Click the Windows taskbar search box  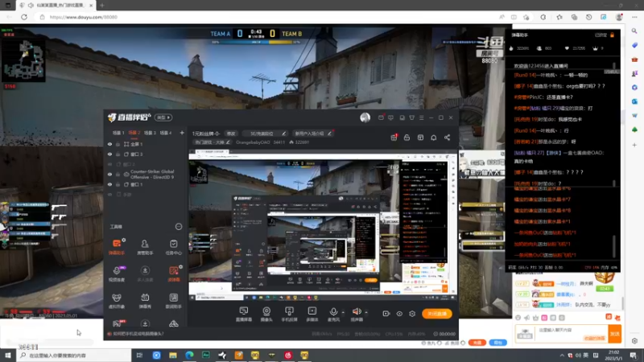pos(74,356)
